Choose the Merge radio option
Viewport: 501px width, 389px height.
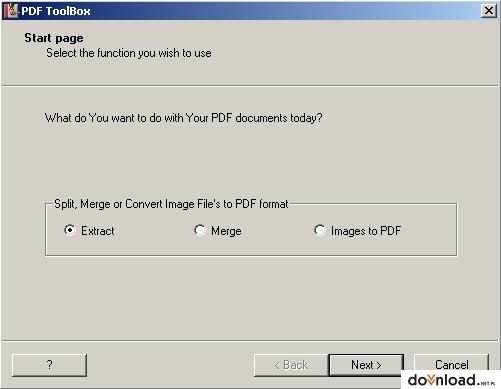coord(200,230)
